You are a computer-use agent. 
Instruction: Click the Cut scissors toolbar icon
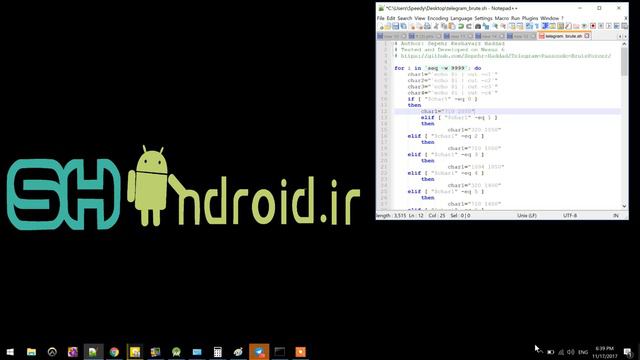436,26
